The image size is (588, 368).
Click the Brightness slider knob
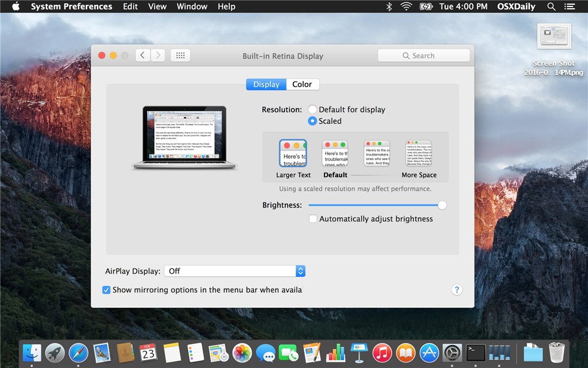coord(442,205)
